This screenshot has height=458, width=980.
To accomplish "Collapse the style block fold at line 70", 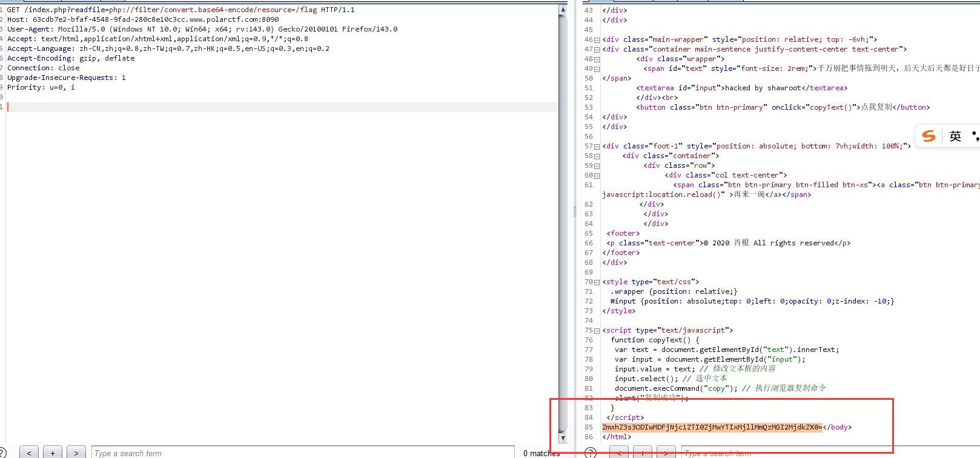I will [597, 282].
